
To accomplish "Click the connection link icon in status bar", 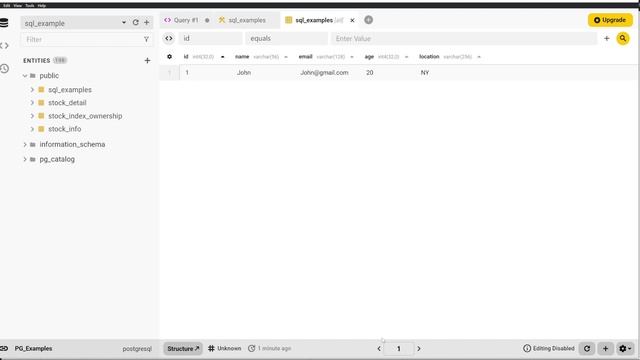I will tap(4, 349).
